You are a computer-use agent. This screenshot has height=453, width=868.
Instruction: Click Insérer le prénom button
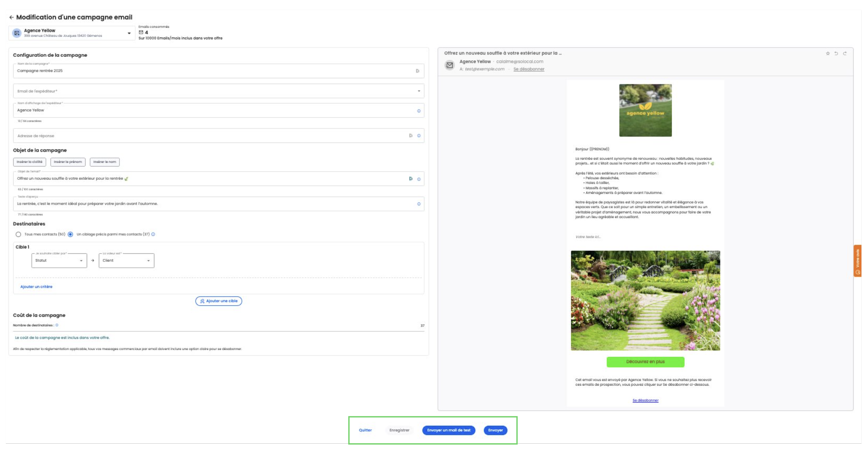click(68, 162)
